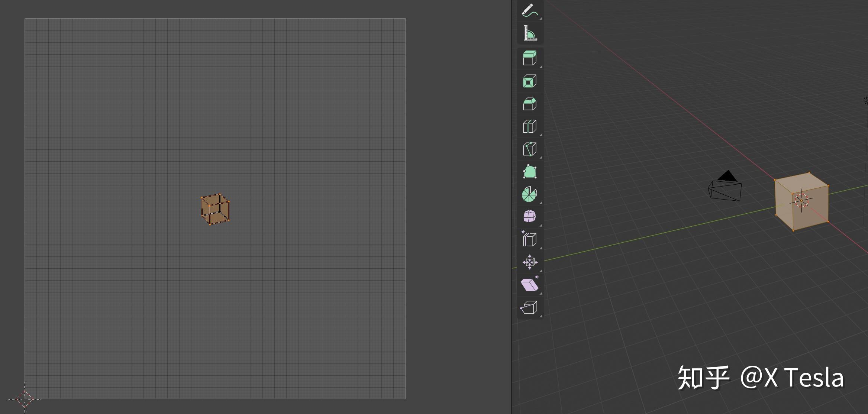Screen dimensions: 868x414
Task: Select the Shrink/Fatten tool
Action: coord(530,262)
